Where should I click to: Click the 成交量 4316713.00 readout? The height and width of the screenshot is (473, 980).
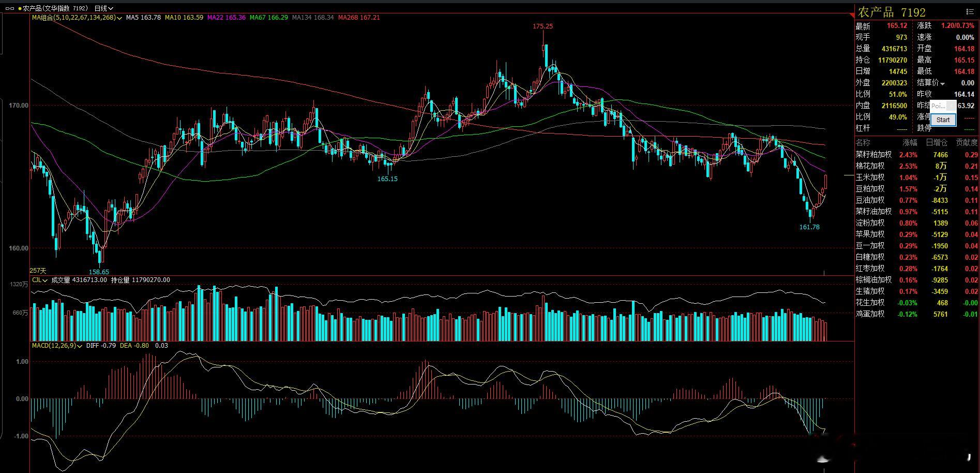click(x=79, y=280)
